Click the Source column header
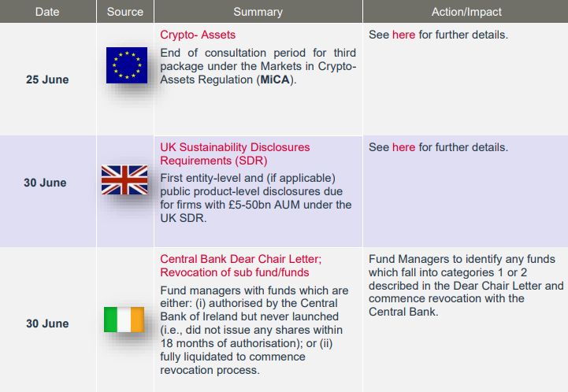 [125, 12]
